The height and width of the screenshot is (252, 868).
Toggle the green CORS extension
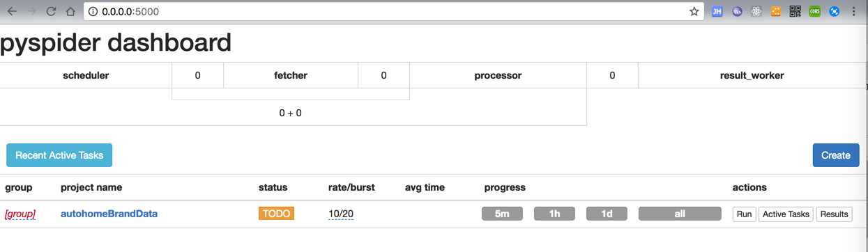pyautogui.click(x=814, y=12)
